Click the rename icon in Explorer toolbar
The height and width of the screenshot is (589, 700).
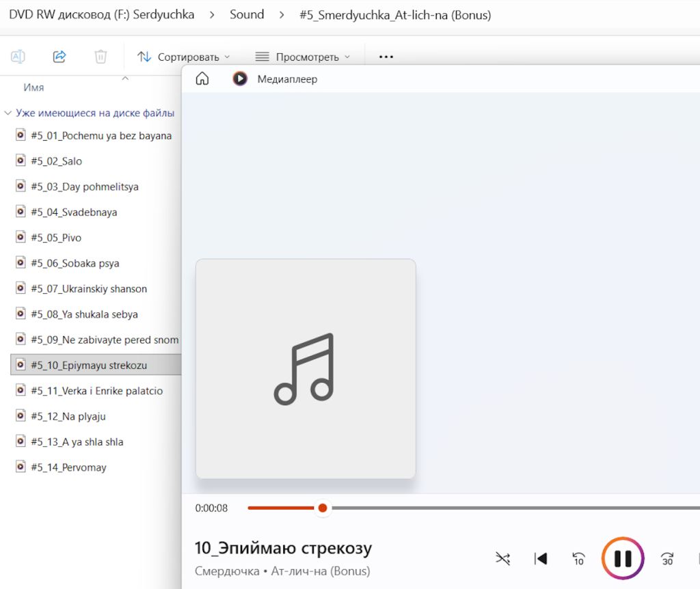pyautogui.click(x=18, y=57)
